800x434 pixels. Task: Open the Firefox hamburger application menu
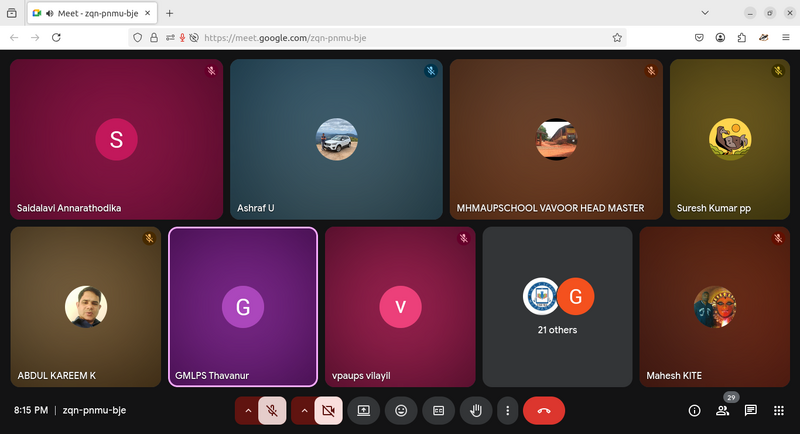[785, 37]
